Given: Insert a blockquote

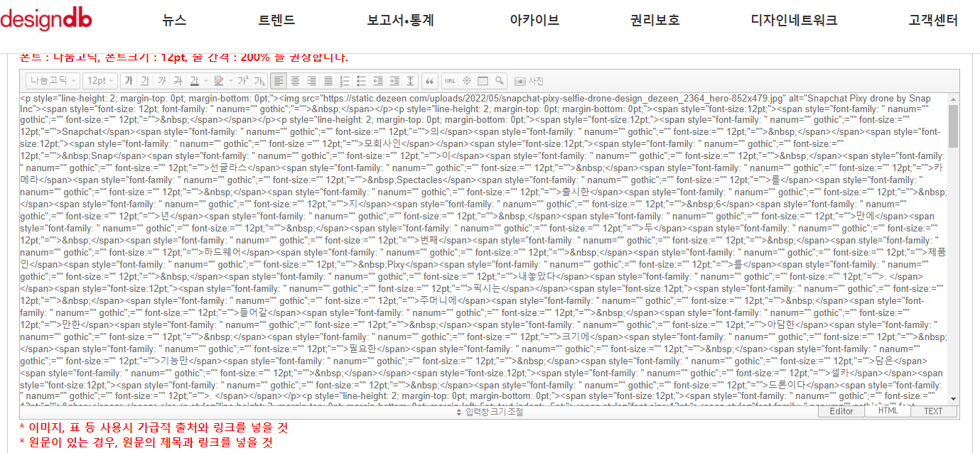Looking at the screenshot, I should coord(429,81).
